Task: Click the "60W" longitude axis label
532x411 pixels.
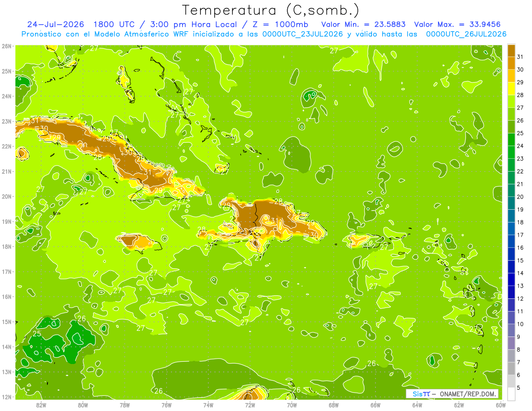Action: [x=501, y=405]
